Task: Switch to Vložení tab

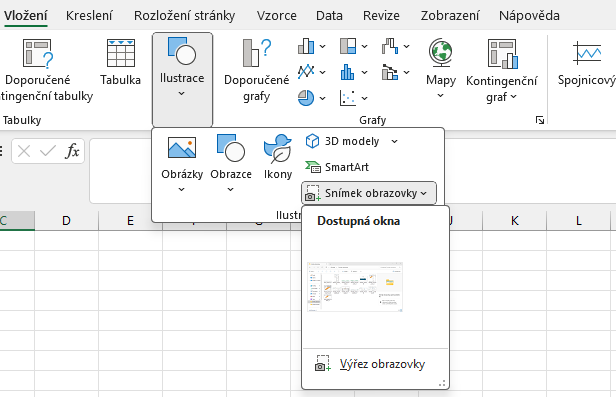Action: pyautogui.click(x=26, y=16)
